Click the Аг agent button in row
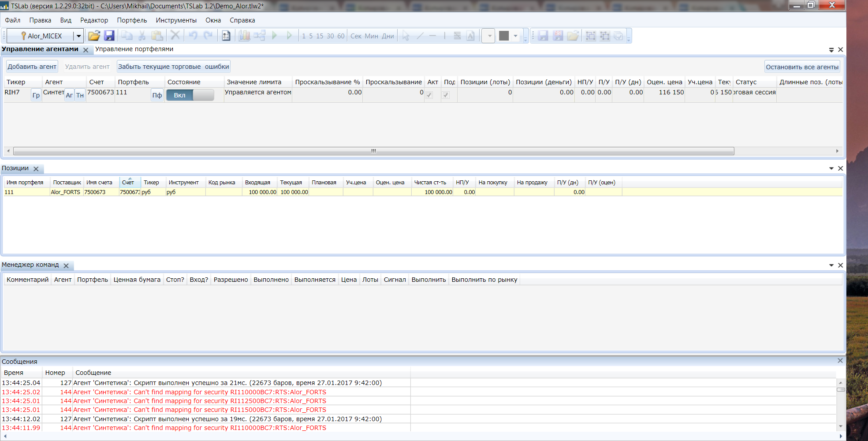The width and height of the screenshot is (868, 441). 69,95
